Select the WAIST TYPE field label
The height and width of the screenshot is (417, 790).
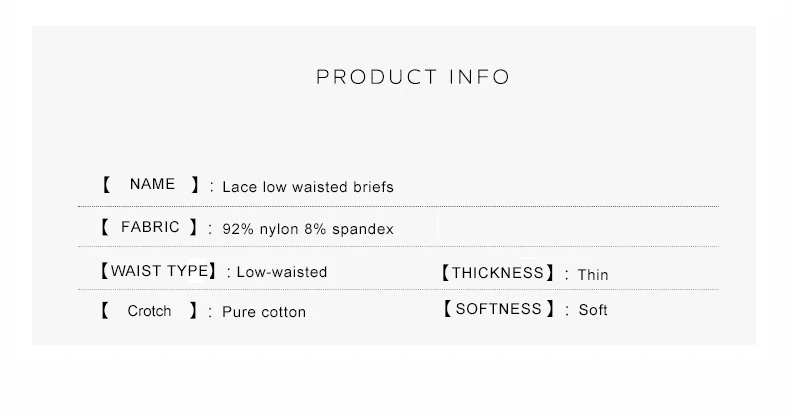point(157,271)
